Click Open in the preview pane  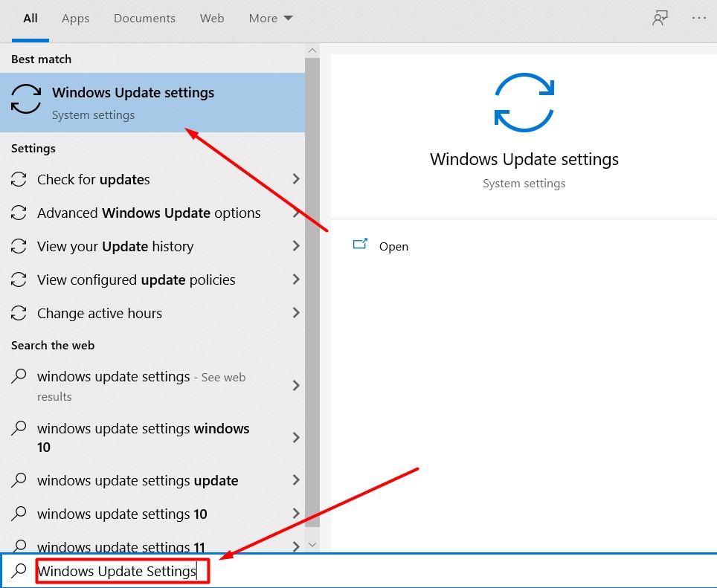393,246
